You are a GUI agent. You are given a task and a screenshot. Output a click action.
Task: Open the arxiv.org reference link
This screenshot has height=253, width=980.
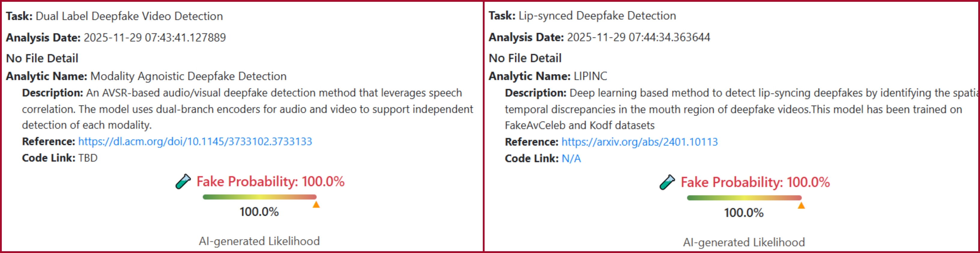[640, 142]
